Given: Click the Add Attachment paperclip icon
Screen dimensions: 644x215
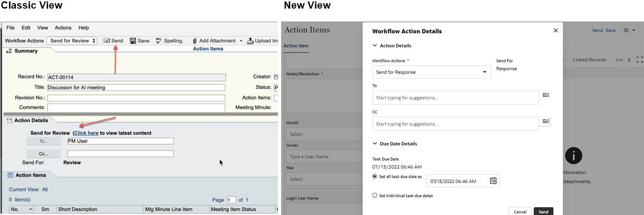Looking at the screenshot, I should (194, 41).
